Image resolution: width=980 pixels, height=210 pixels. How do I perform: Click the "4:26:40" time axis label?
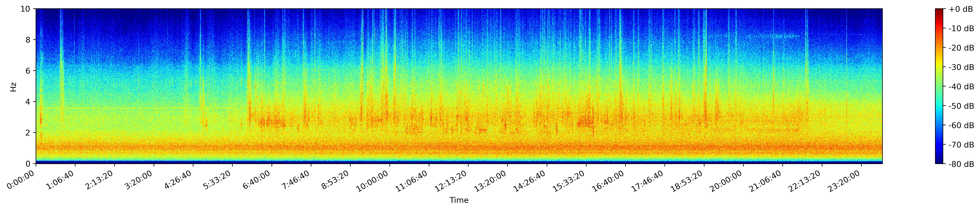[179, 180]
